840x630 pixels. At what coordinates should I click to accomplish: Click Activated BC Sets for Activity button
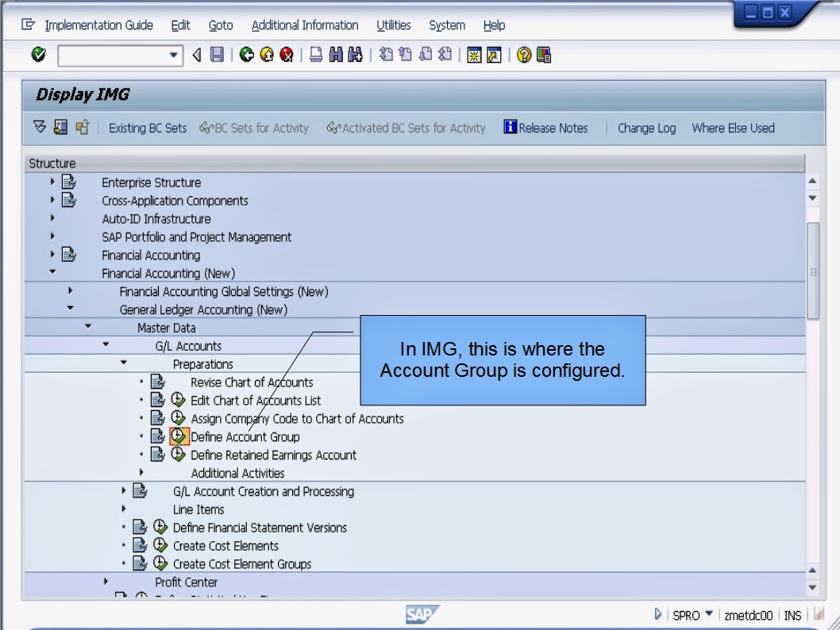point(406,128)
